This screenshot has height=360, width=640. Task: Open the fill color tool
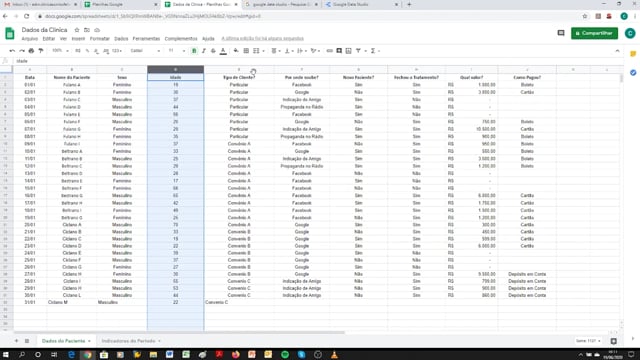click(x=236, y=51)
